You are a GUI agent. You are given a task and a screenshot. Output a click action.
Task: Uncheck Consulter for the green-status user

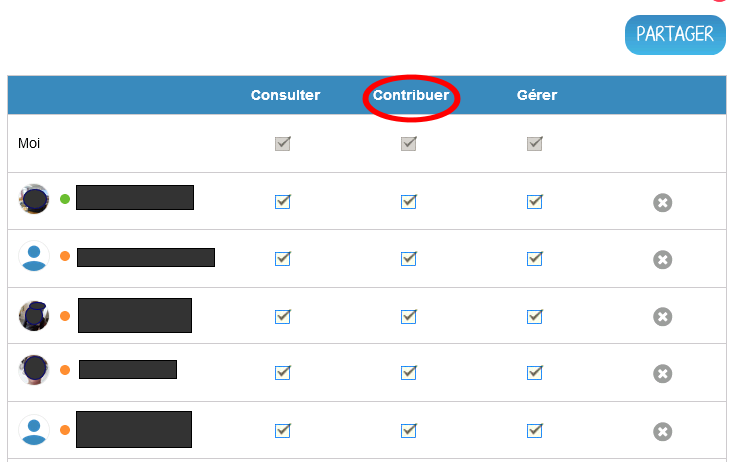click(x=283, y=202)
